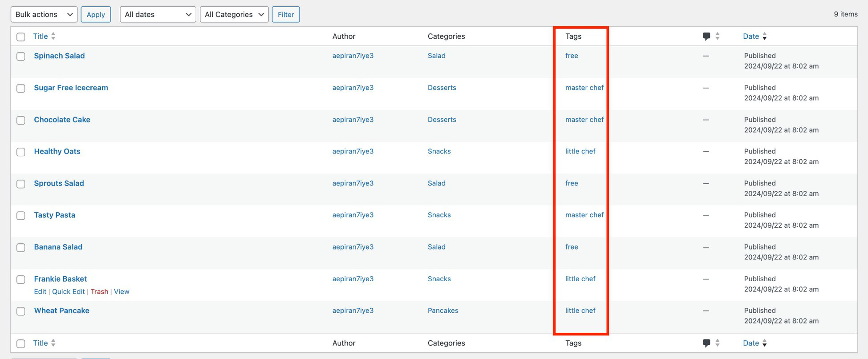Viewport: 868px width, 359px height.
Task: Click sort arrow next to top Date header
Action: point(764,36)
